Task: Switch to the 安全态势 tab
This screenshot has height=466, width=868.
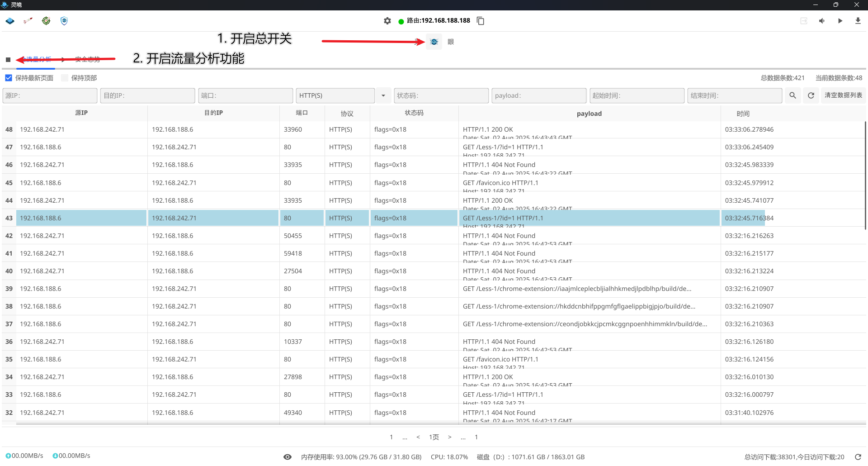Action: click(x=87, y=59)
